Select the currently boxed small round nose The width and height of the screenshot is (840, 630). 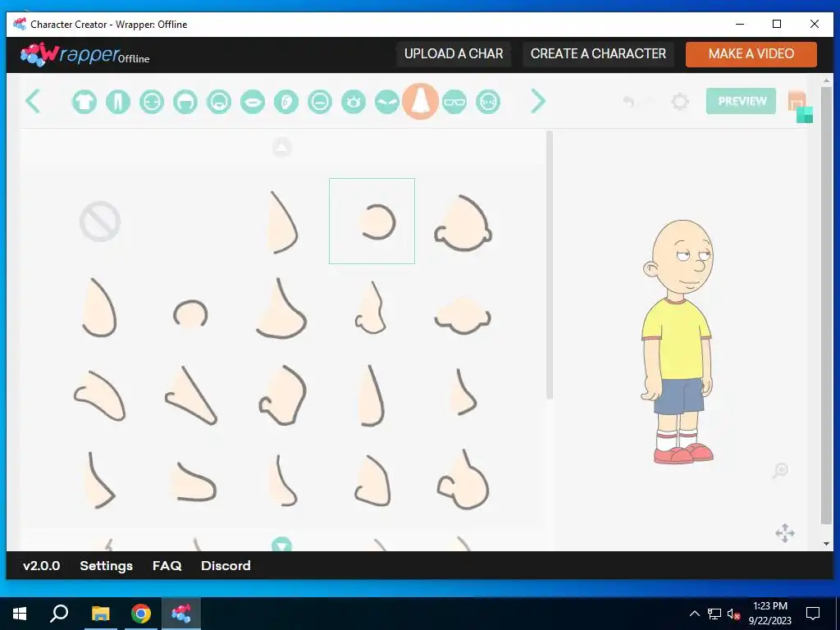coord(372,221)
